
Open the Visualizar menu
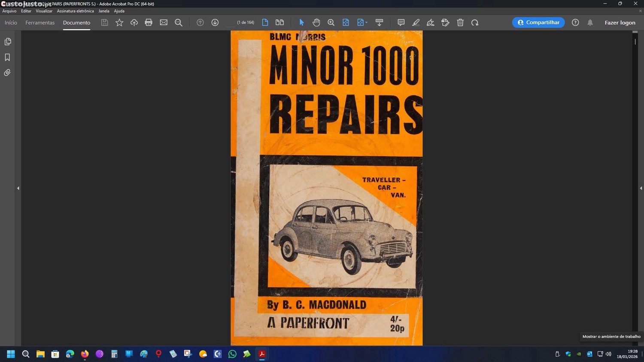(x=44, y=11)
